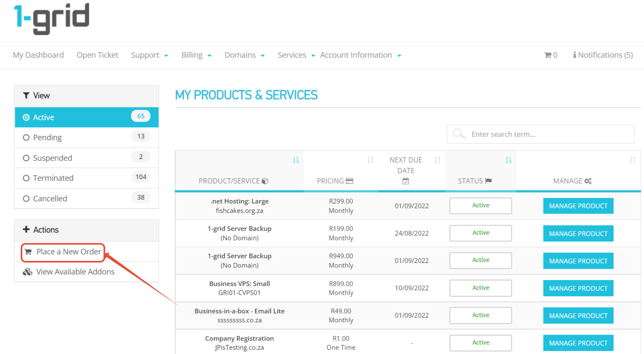Click the Terminated count badge 104
This screenshot has height=354, width=644.
pos(141,177)
